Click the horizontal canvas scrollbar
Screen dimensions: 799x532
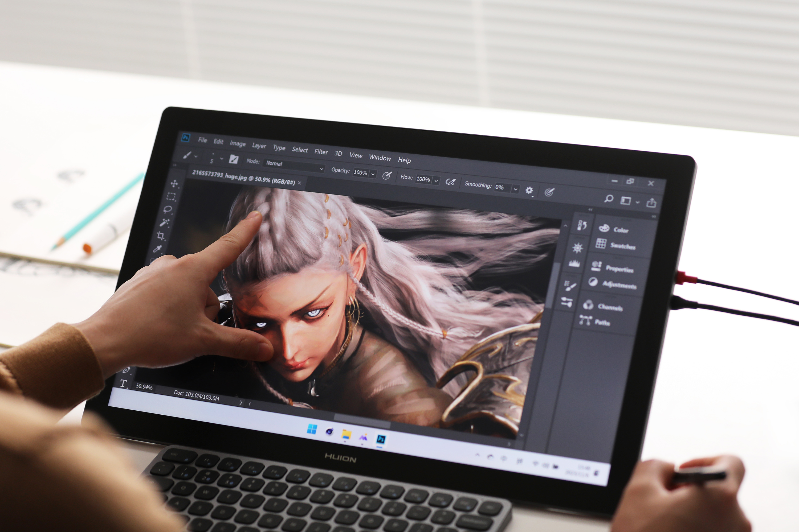(362, 421)
